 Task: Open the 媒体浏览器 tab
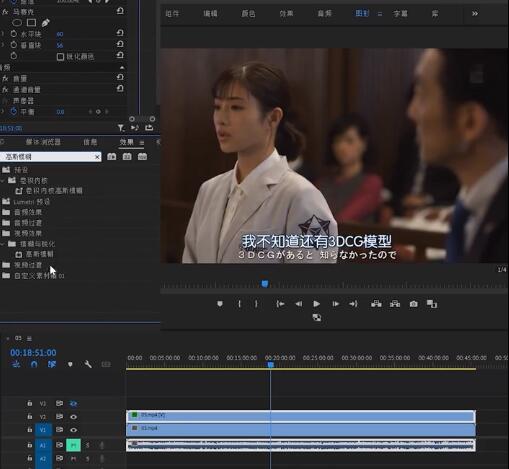tap(43, 142)
